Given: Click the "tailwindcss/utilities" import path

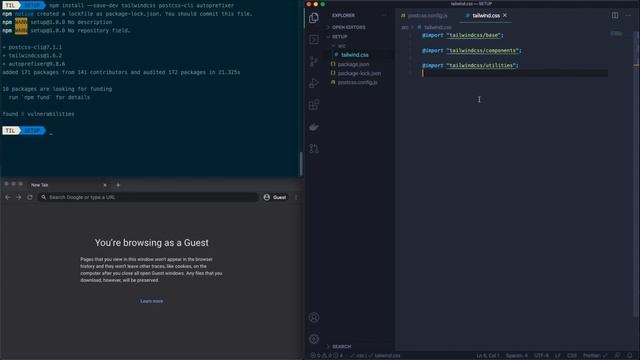Looking at the screenshot, I should click(x=482, y=66).
